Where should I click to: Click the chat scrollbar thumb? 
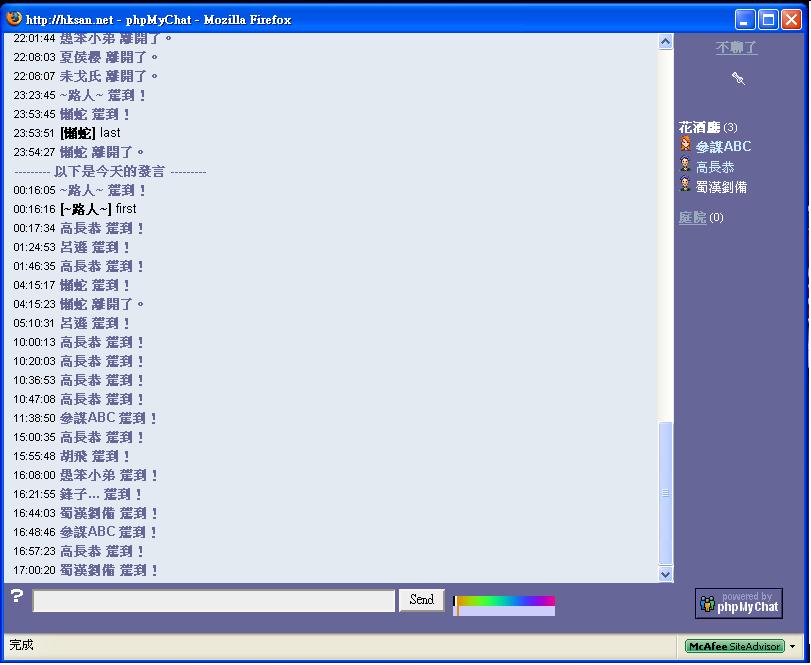[x=665, y=493]
